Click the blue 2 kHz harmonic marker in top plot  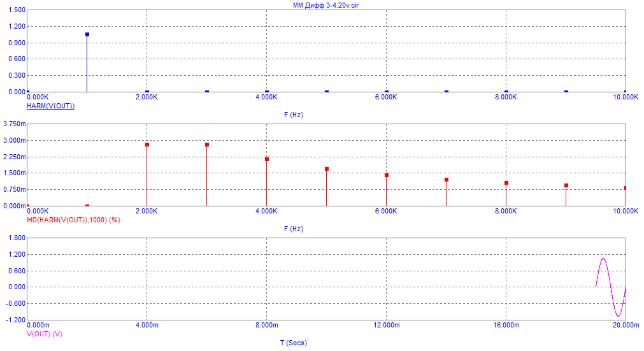[x=147, y=92]
